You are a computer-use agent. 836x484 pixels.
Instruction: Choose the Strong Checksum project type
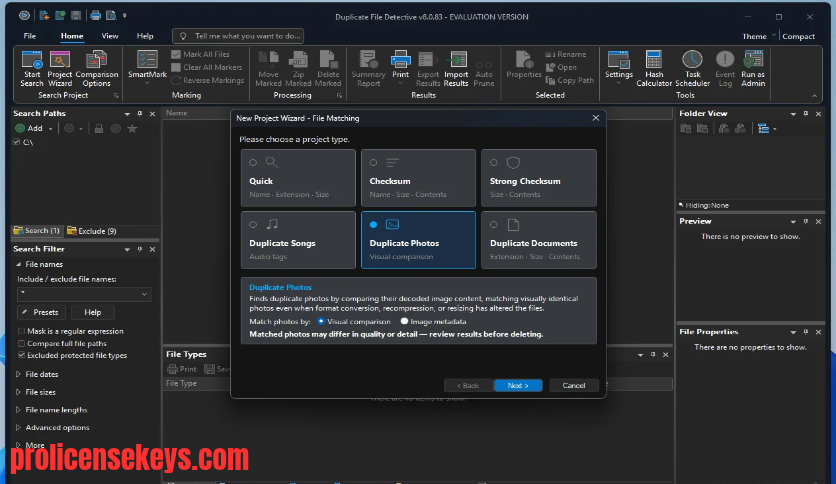point(538,178)
